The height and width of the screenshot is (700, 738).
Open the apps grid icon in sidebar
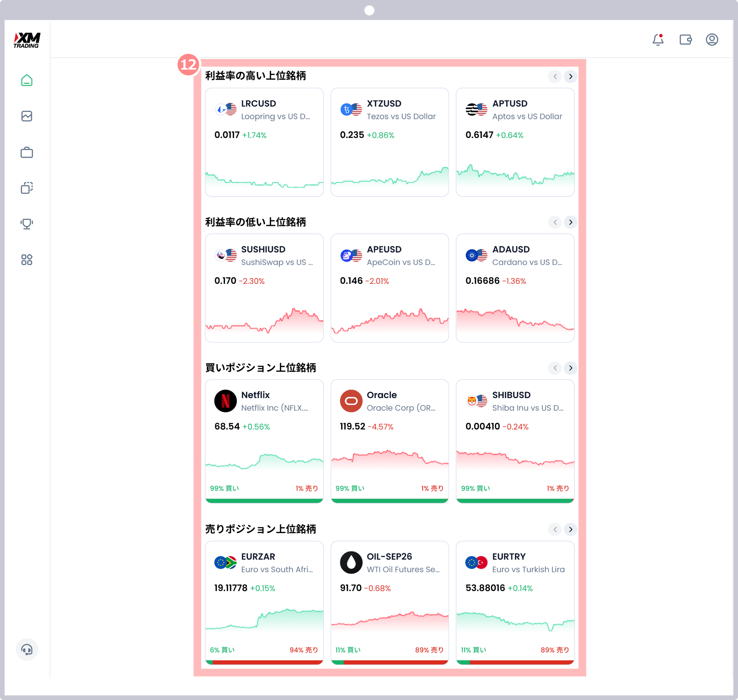(27, 260)
